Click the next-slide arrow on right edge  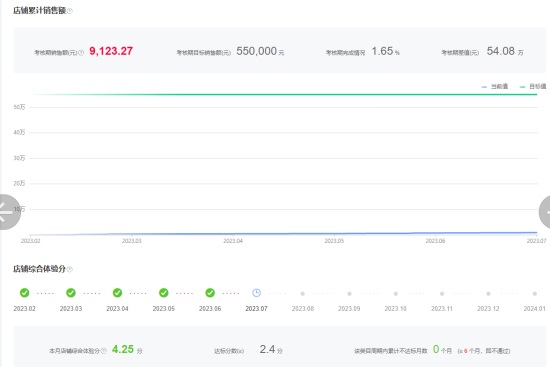(x=544, y=212)
